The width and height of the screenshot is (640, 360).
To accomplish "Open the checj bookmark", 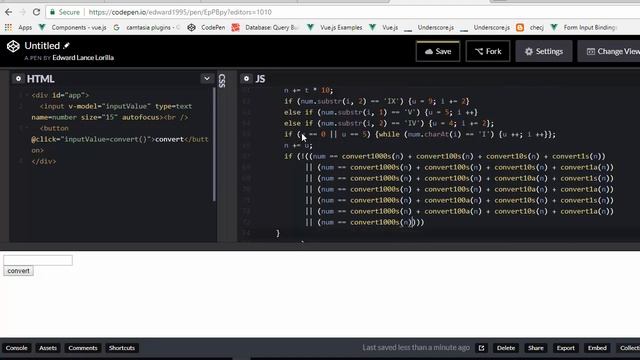I will tap(530, 27).
